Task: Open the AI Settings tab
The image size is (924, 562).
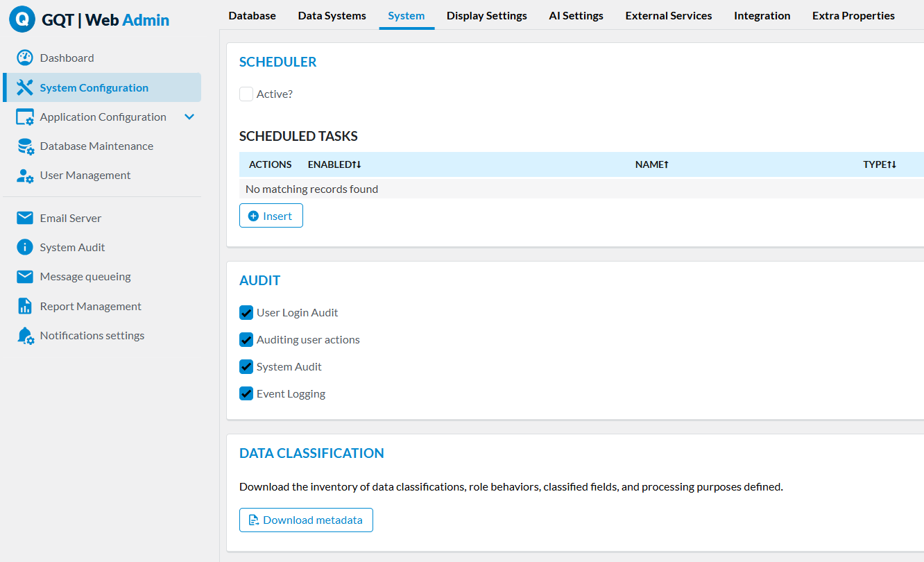Action: click(576, 15)
